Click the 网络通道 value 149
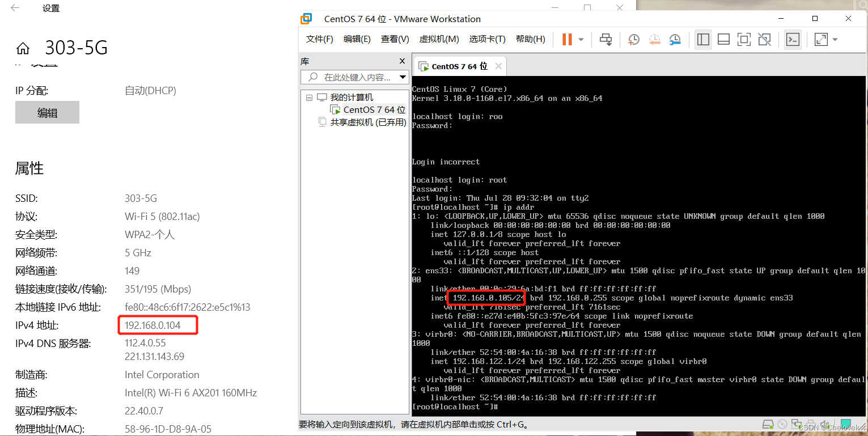 132,271
